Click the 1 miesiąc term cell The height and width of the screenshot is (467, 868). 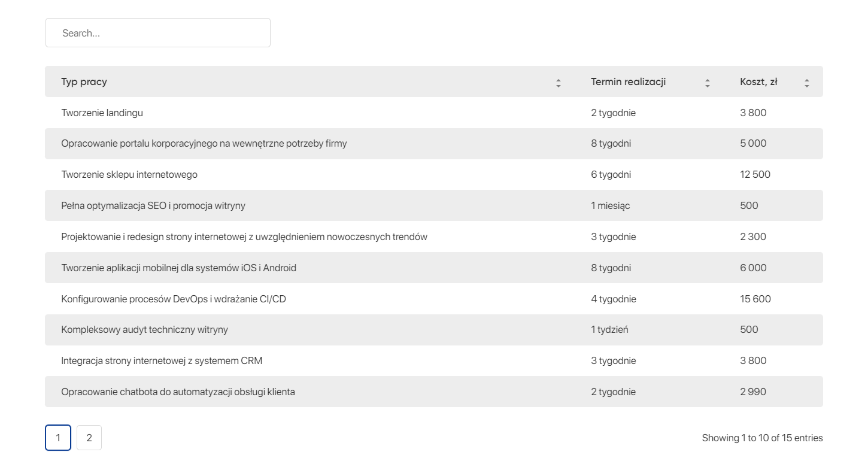[x=611, y=206]
